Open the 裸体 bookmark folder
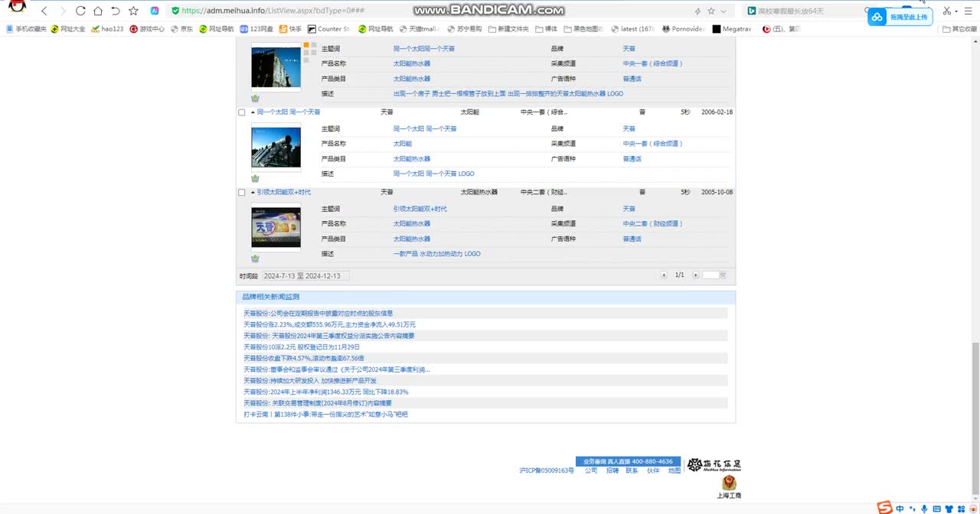 click(x=546, y=29)
